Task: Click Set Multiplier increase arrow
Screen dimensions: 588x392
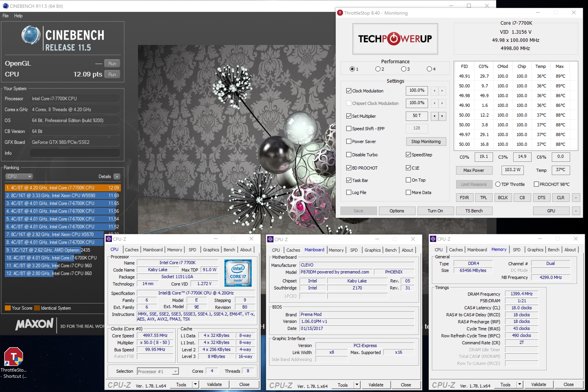Action: tap(442, 116)
